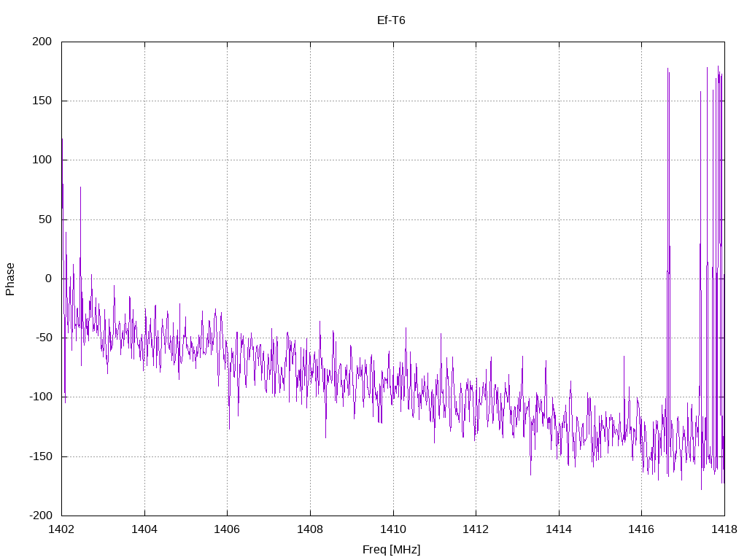This screenshot has width=747, height=560.
Task: Click x-axis tick label 1412
Action: tap(476, 529)
